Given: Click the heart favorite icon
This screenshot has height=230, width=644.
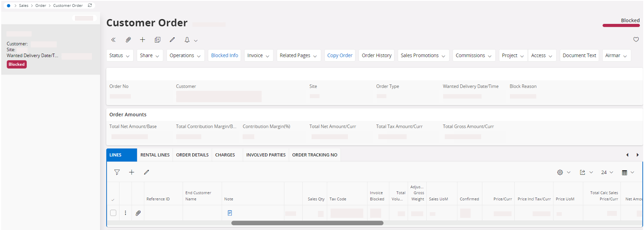Looking at the screenshot, I should click(636, 39).
